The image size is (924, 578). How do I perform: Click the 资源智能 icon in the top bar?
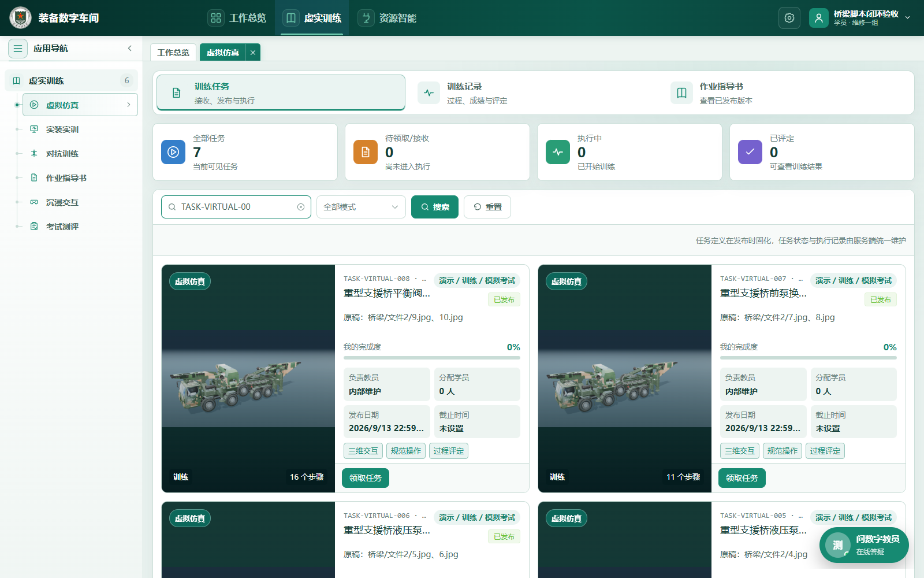366,18
